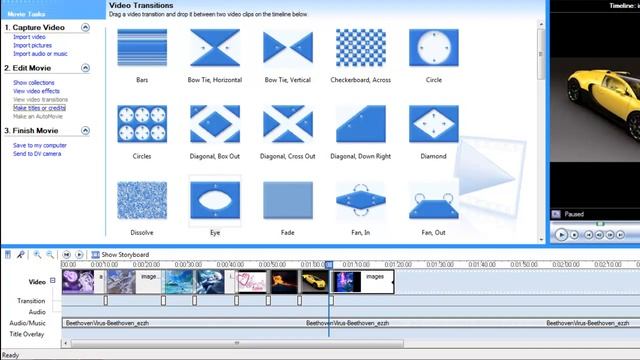Go back in preview monitor
The height and width of the screenshot is (360, 640).
(588, 235)
